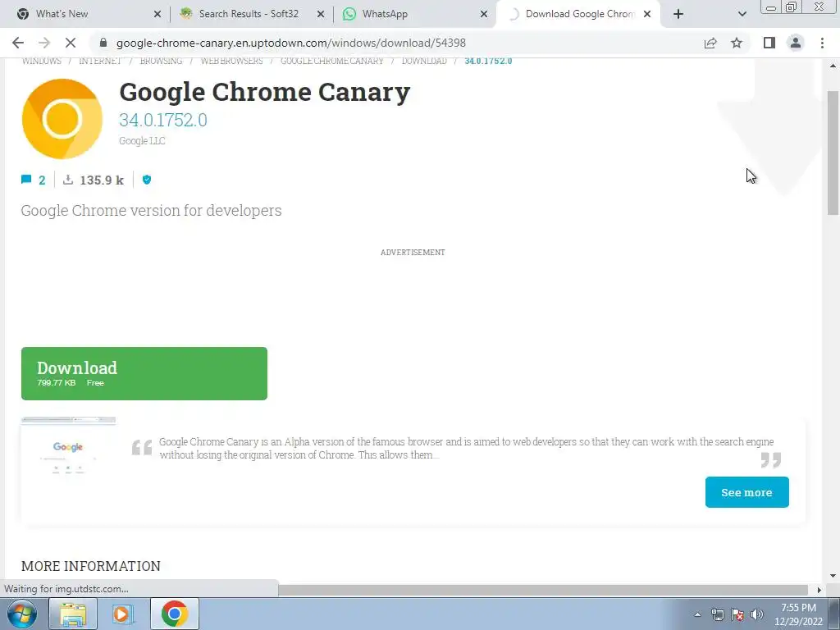Click the volume speaker tray icon
This screenshot has height=630, width=840.
pos(757,614)
